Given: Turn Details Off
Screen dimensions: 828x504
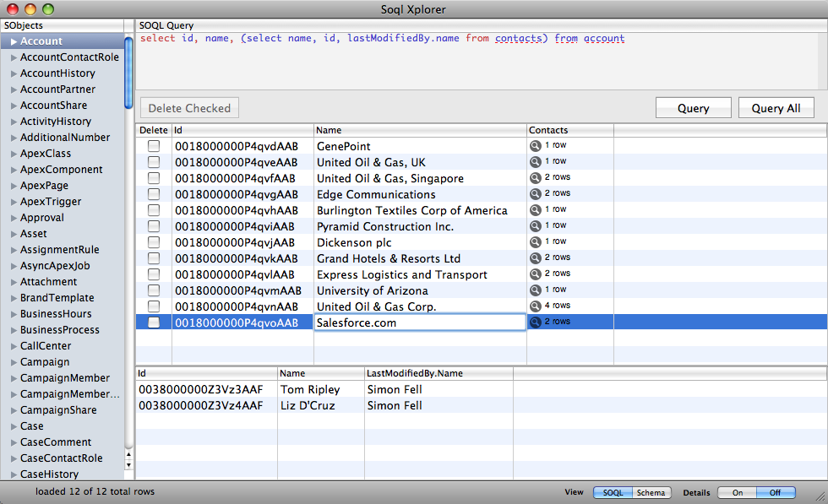Looking at the screenshot, I should pos(776,492).
